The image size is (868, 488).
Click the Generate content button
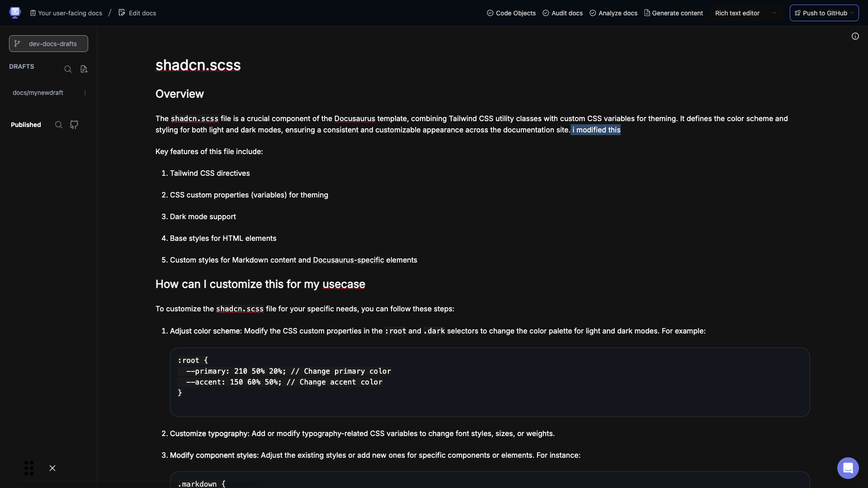[674, 13]
